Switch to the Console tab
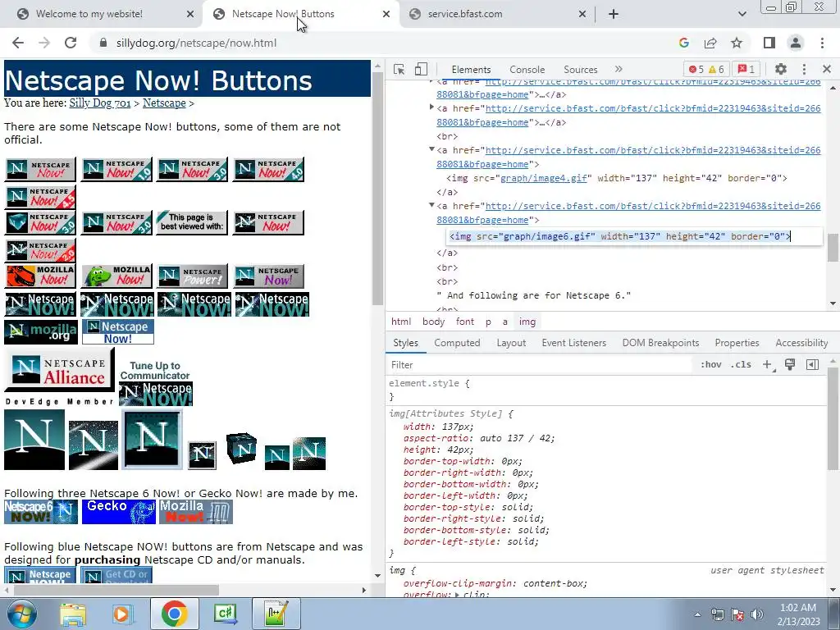840x630 pixels. [x=527, y=70]
